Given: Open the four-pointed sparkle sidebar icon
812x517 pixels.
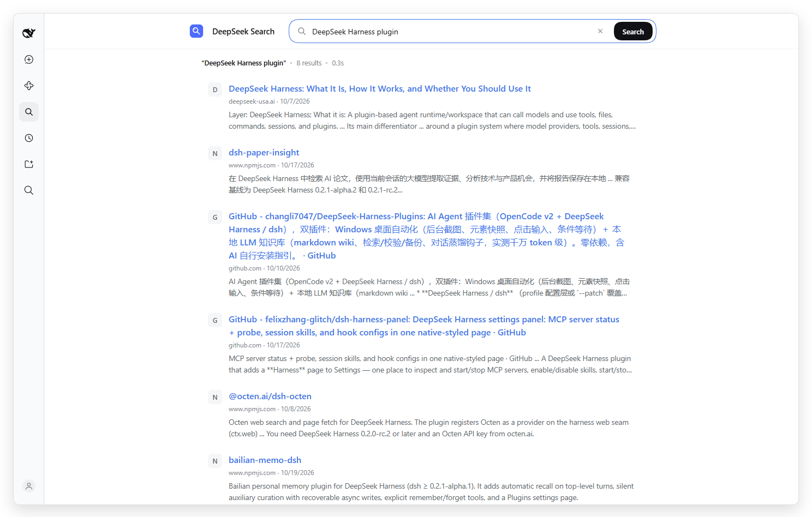Looking at the screenshot, I should [29, 86].
